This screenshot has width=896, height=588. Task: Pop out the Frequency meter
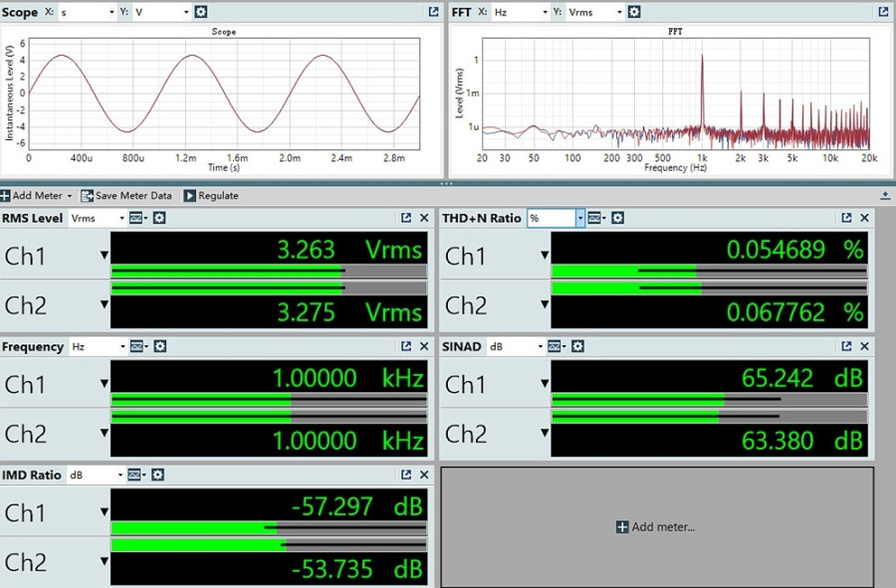(406, 346)
